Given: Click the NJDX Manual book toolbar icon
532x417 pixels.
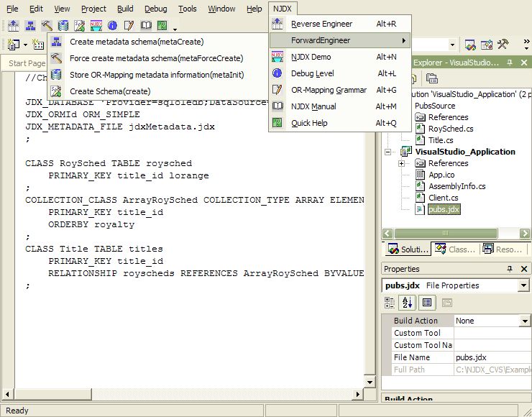Looking at the screenshot, I should point(146,25).
